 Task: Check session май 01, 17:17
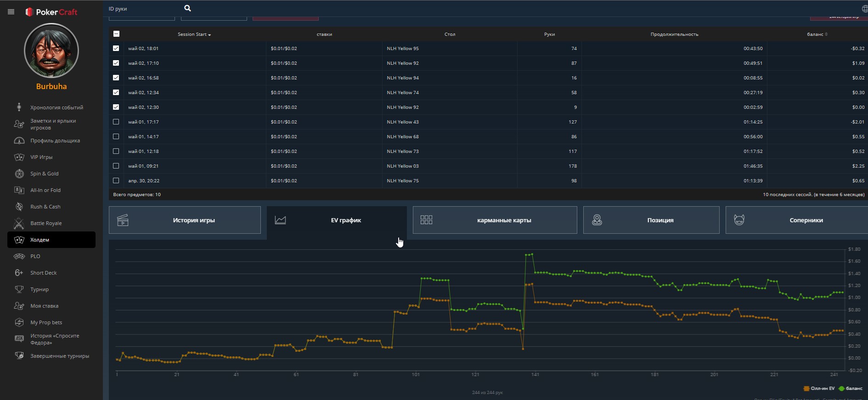(x=116, y=122)
